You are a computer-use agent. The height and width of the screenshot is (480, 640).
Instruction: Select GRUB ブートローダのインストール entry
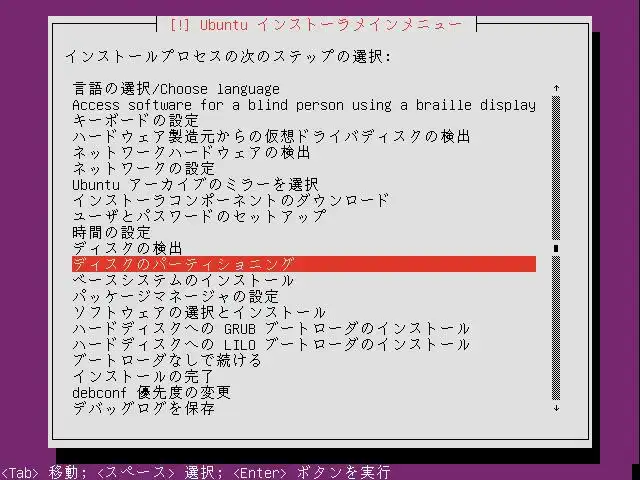(x=271, y=329)
